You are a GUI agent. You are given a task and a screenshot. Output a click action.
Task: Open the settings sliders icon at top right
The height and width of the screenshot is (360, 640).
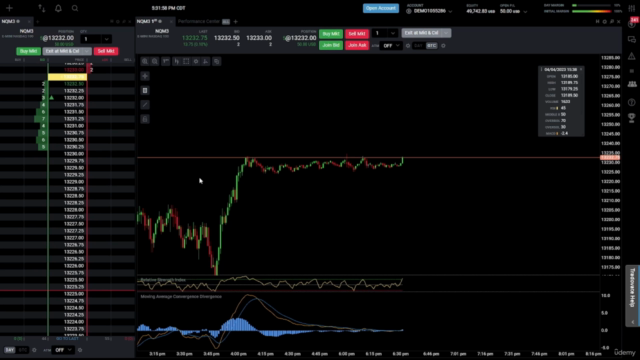[x=632, y=8]
